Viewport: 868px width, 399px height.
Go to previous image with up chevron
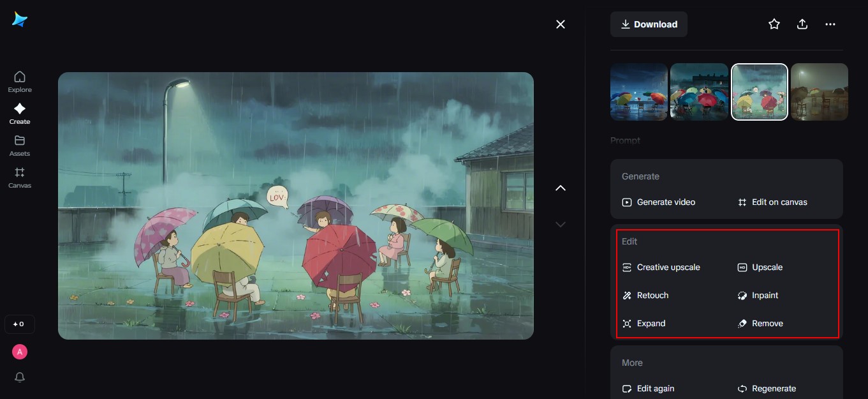561,188
